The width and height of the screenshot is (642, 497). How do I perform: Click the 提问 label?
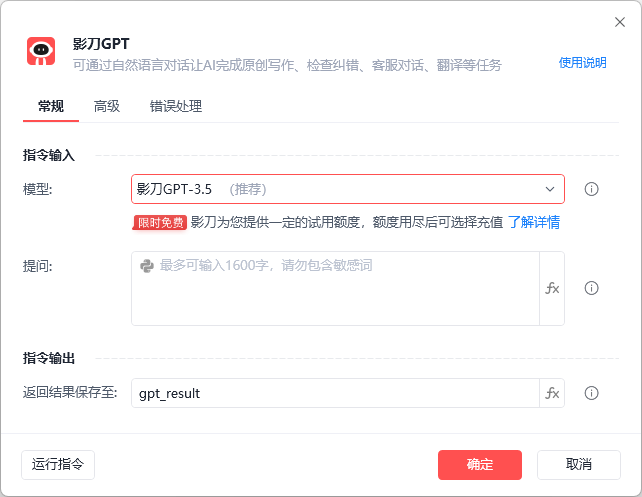(x=37, y=266)
